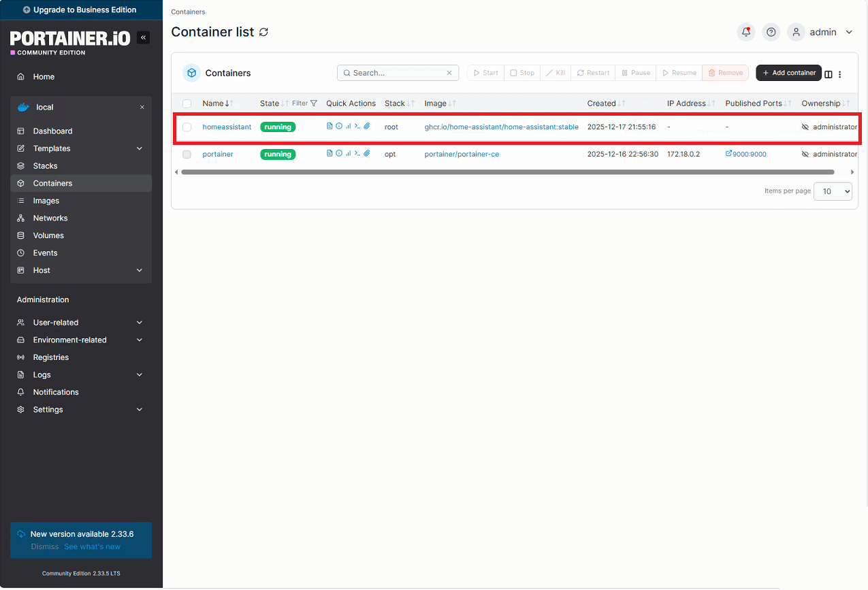Open the table columns settings icon

click(829, 74)
